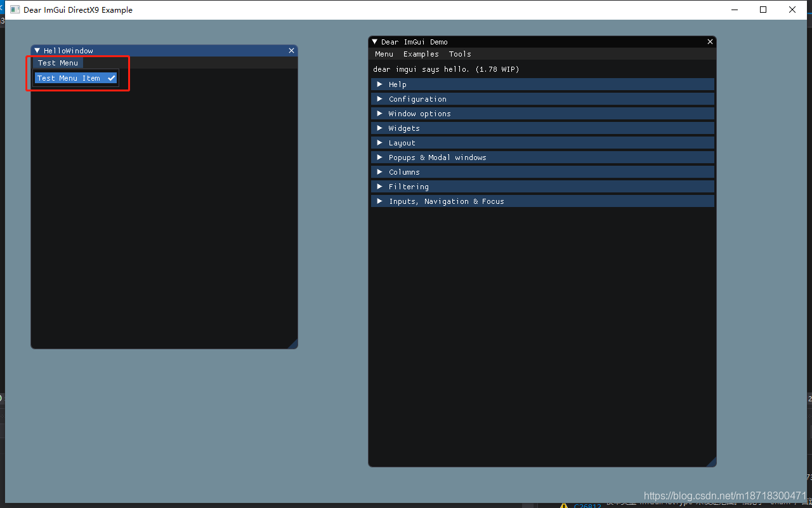Expand Inputs, Navigation & Focus section
The height and width of the screenshot is (508, 812).
pos(542,201)
